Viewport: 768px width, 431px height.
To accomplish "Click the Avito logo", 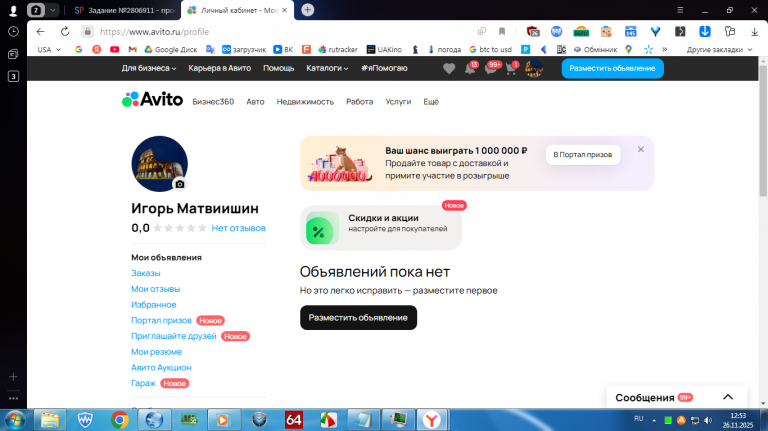I will click(152, 99).
